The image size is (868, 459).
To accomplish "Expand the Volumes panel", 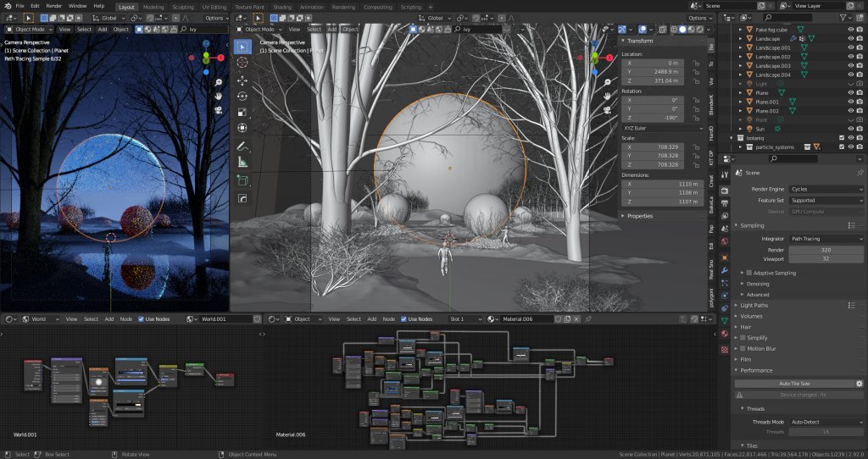I will pos(751,317).
